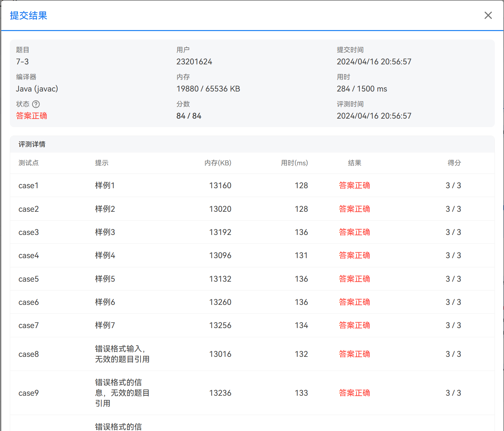
Task: Click the 样例5 hint in case5 row
Action: [105, 279]
